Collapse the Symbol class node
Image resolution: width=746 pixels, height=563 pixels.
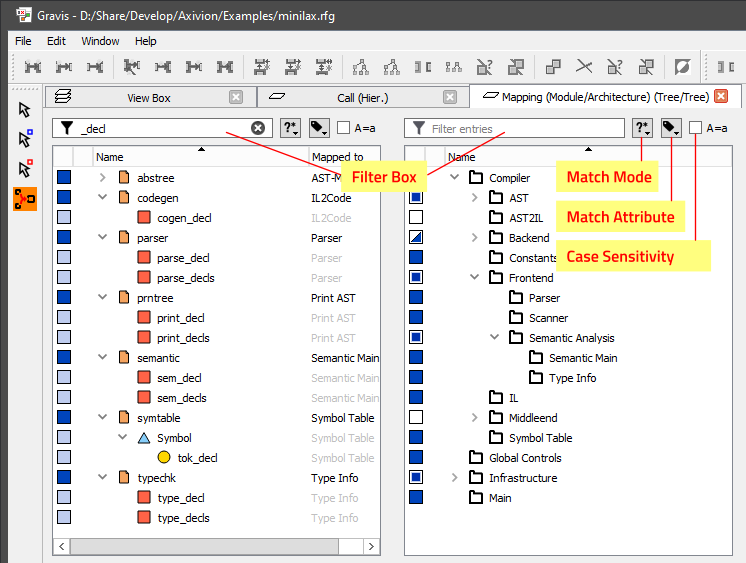(x=122, y=437)
